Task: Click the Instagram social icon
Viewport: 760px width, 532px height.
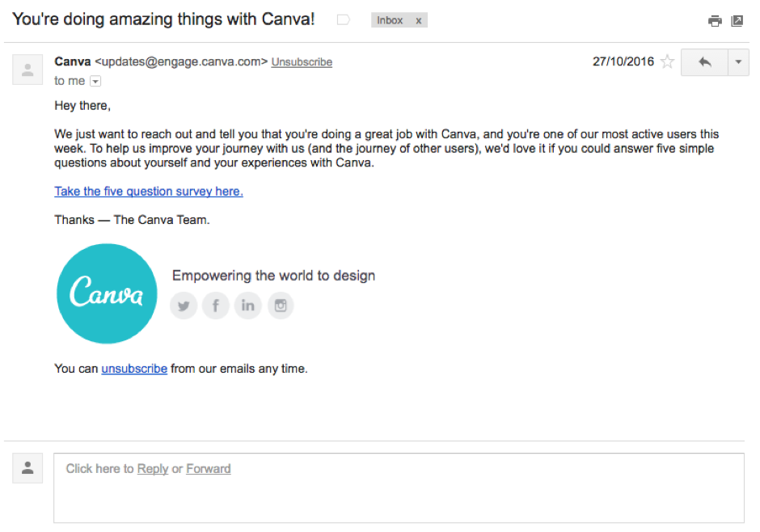Action: (281, 306)
